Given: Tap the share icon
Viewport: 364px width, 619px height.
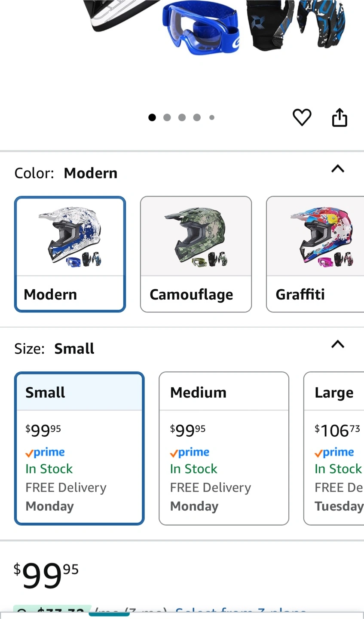Looking at the screenshot, I should point(340,117).
